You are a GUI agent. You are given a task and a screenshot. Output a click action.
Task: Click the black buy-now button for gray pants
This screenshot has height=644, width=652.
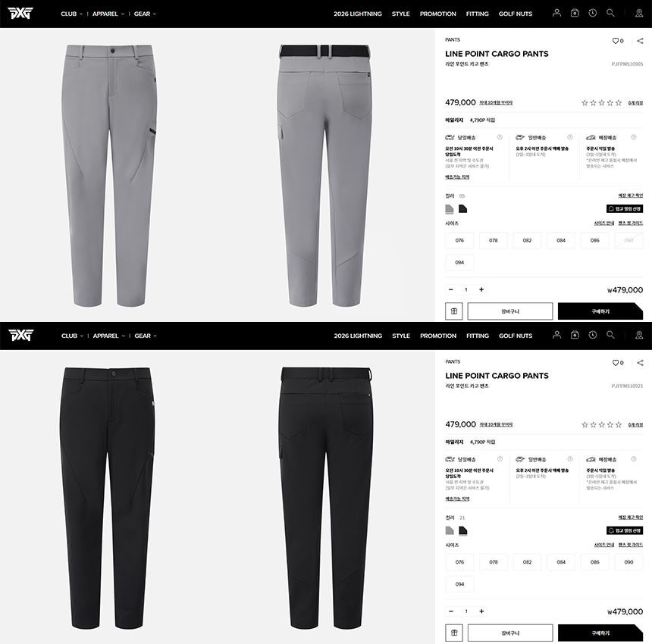[600, 311]
